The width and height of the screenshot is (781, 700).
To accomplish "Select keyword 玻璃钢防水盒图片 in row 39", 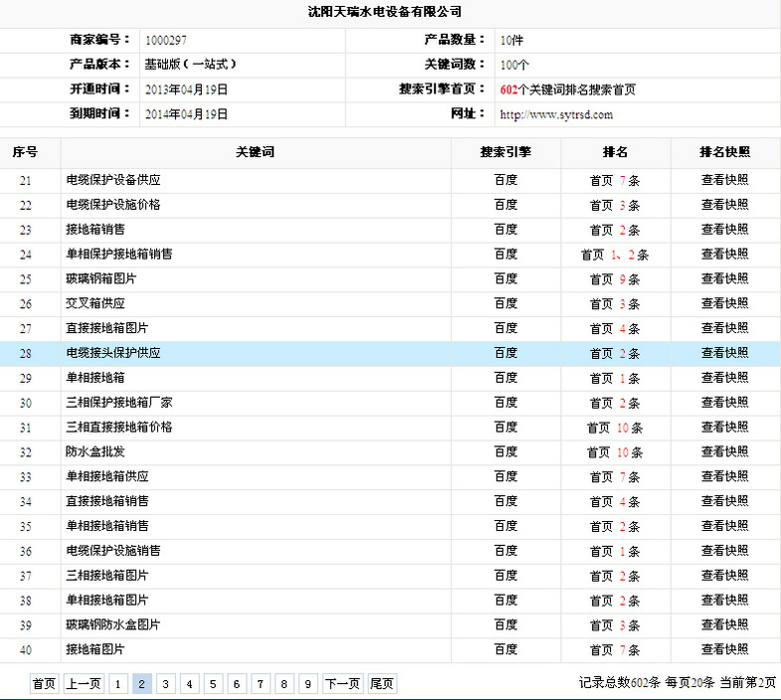I will point(113,624).
